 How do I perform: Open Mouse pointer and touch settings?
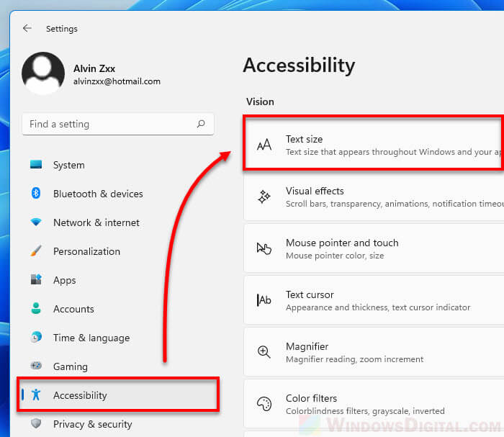[x=374, y=248]
